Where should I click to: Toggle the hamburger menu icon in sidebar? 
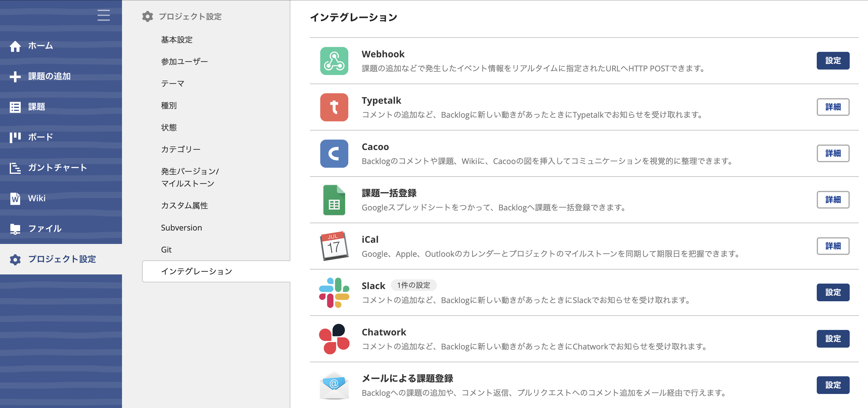(103, 16)
